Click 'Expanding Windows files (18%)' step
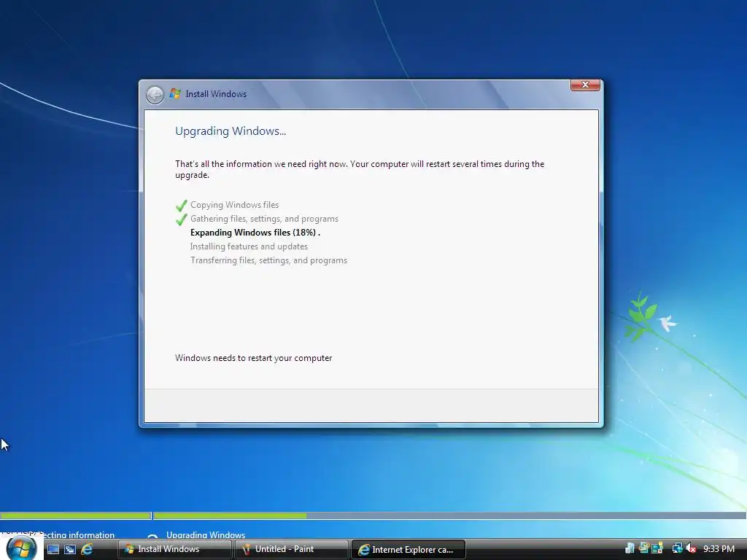Viewport: 747px width, 560px height. pos(255,233)
